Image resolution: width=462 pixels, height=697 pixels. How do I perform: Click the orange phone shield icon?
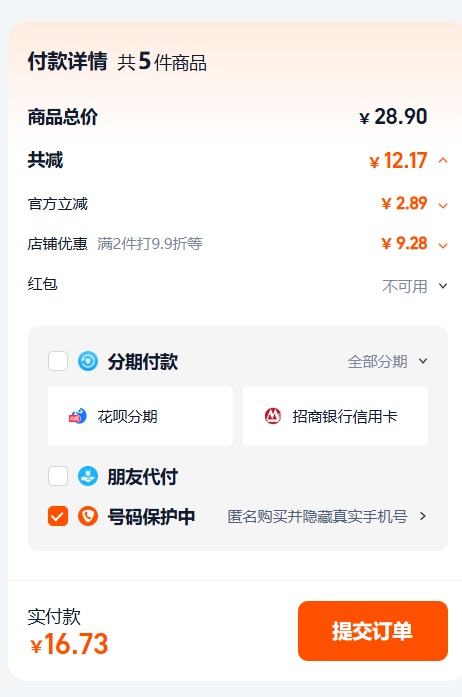click(88, 516)
